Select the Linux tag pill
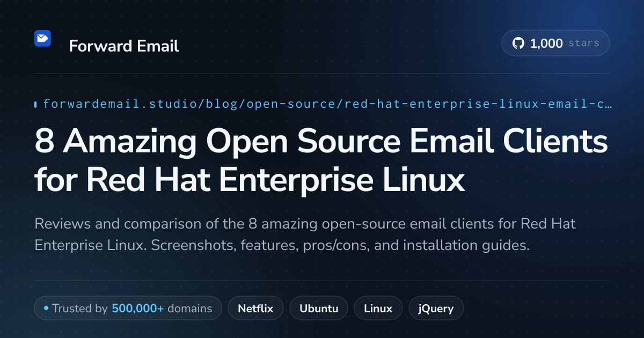 [x=378, y=308]
